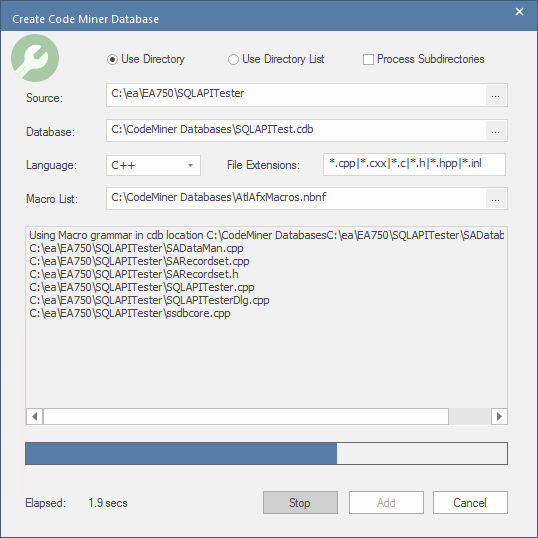Open the Language dropdown showing C++
This screenshot has width=538, height=538.
point(153,165)
